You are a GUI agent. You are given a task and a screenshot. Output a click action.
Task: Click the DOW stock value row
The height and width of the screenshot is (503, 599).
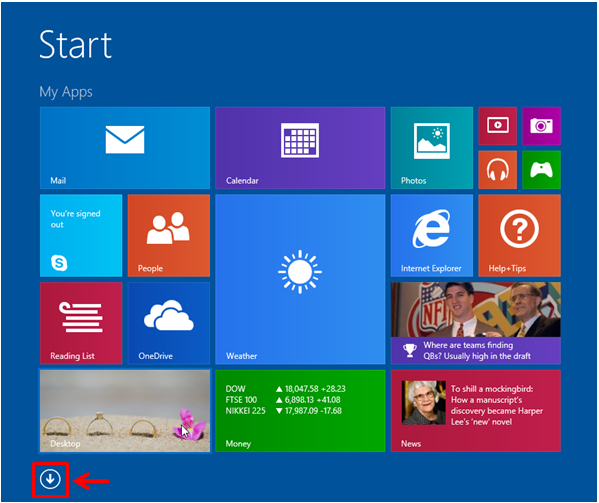(285, 389)
